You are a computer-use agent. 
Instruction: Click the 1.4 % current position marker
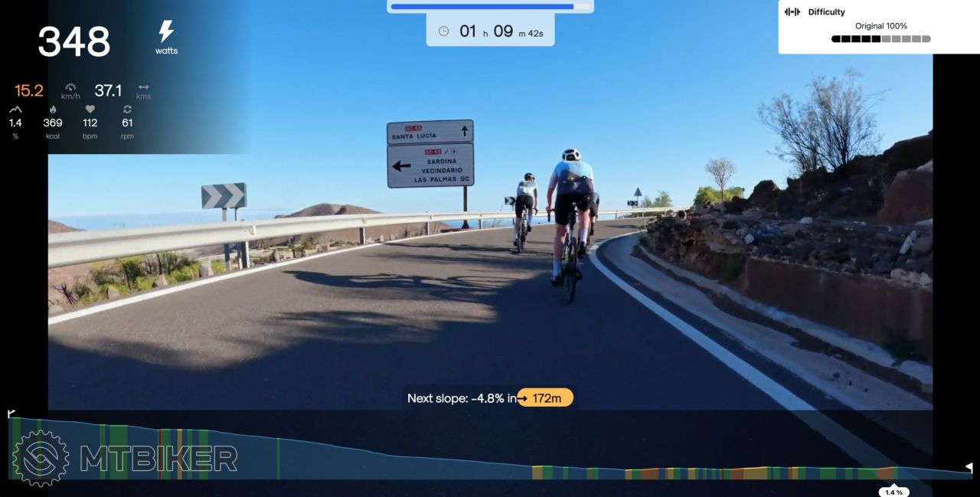893,492
